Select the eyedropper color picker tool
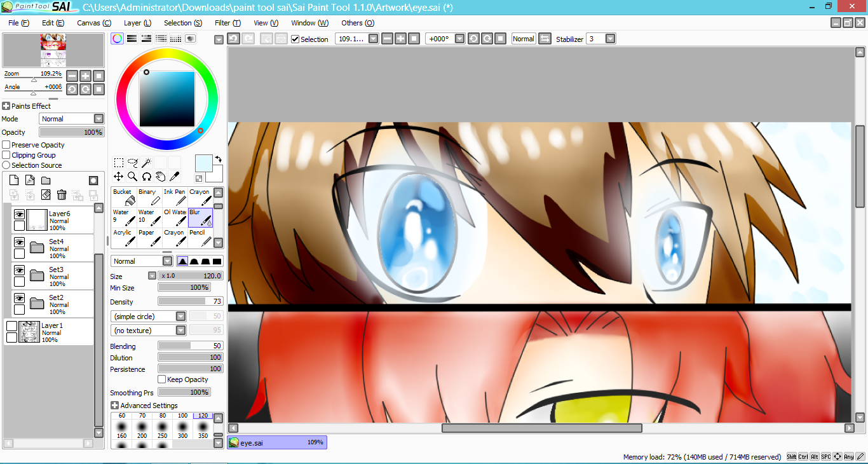The height and width of the screenshot is (464, 868). tap(175, 177)
